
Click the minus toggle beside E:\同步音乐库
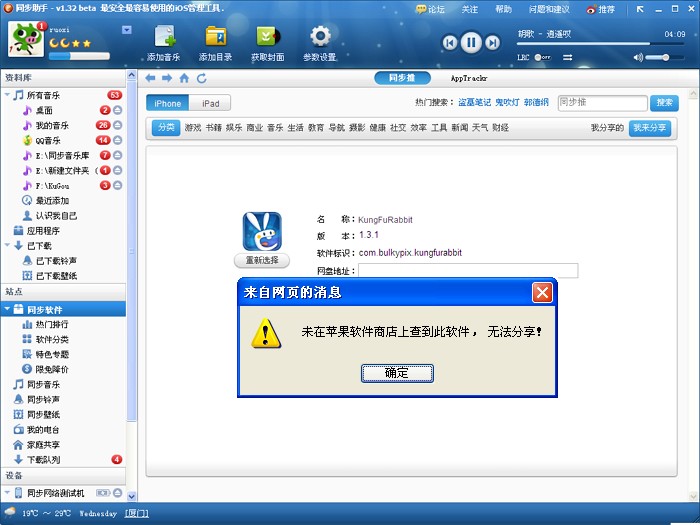[x=117, y=155]
